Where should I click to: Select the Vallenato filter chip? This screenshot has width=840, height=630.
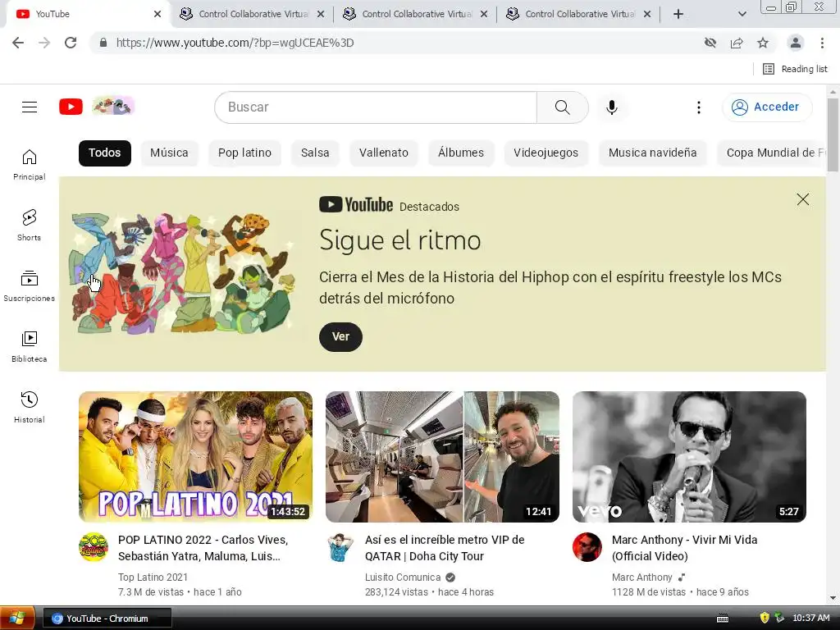[x=384, y=153]
